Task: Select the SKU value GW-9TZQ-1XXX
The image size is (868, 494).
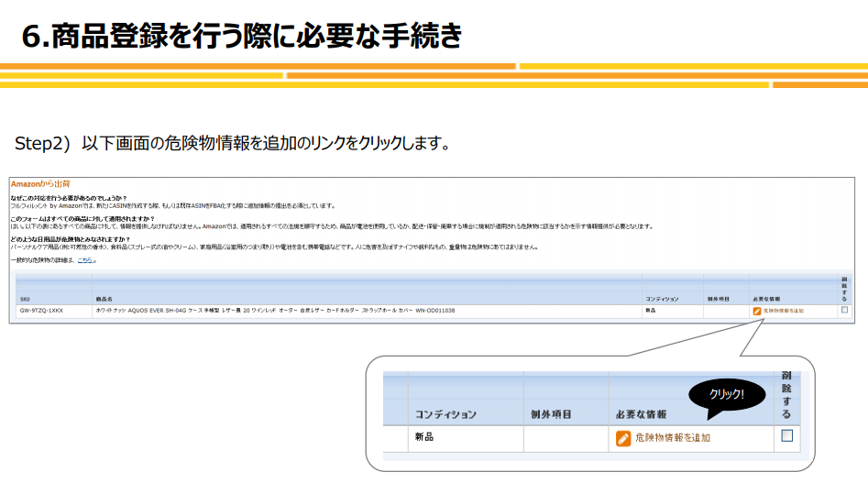Action: click(41, 311)
